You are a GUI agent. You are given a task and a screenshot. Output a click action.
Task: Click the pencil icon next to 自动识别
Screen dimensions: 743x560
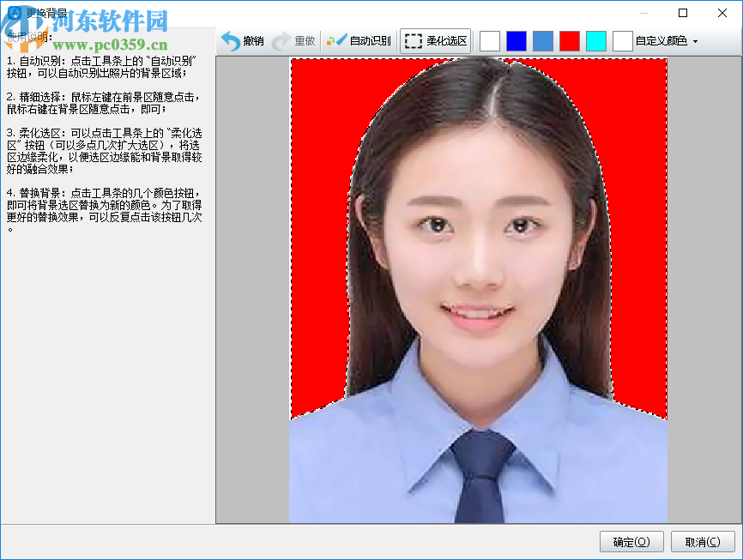(339, 39)
